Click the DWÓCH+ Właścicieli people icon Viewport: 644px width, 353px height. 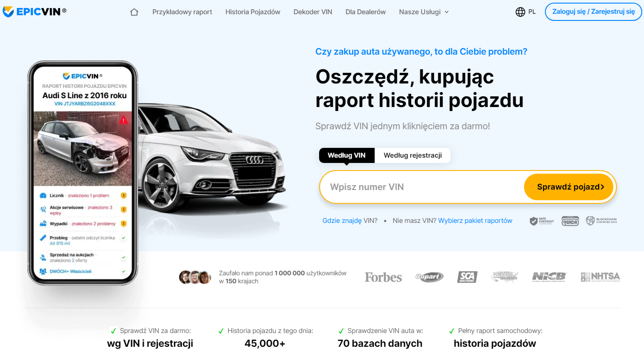coord(43,271)
